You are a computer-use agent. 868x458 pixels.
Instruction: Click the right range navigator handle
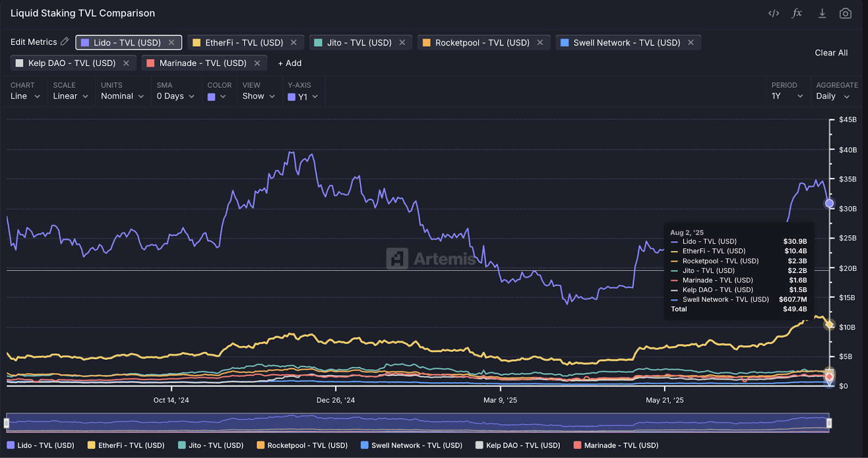829,423
